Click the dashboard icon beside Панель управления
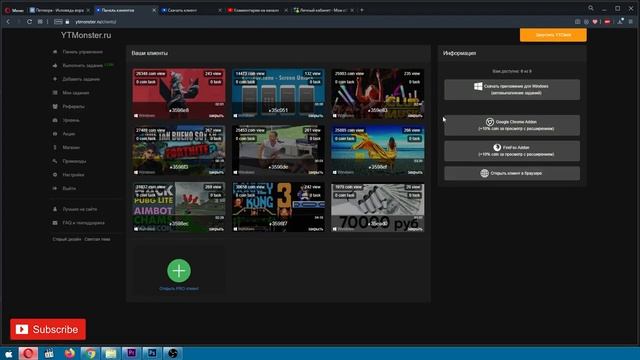 (55, 52)
